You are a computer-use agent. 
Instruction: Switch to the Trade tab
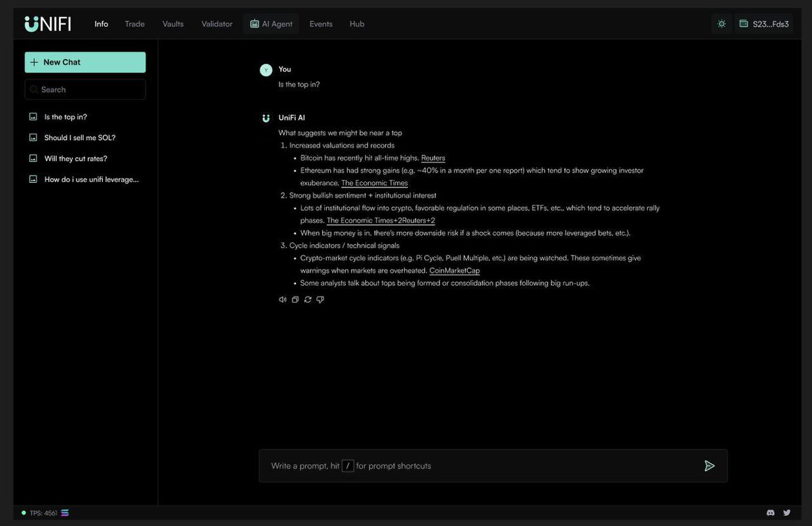(x=135, y=24)
